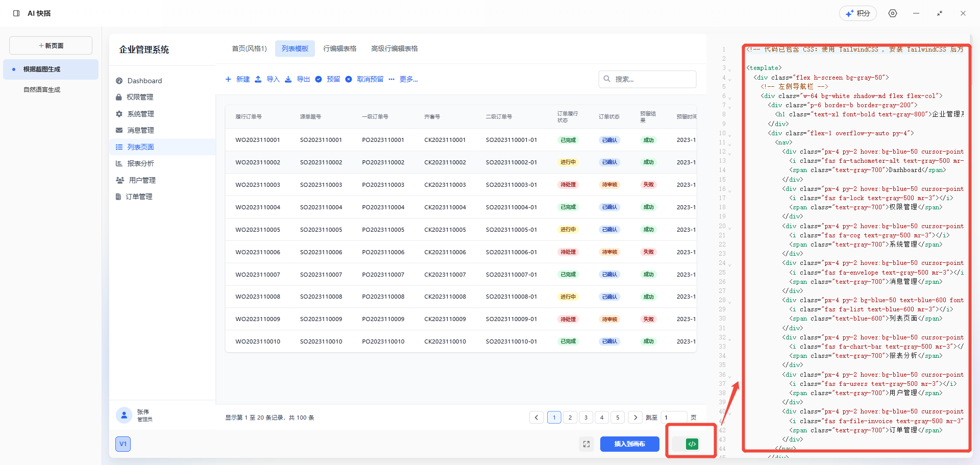The height and width of the screenshot is (465, 980).
Task: Collapse code fold arrow at line 3
Action: click(730, 70)
